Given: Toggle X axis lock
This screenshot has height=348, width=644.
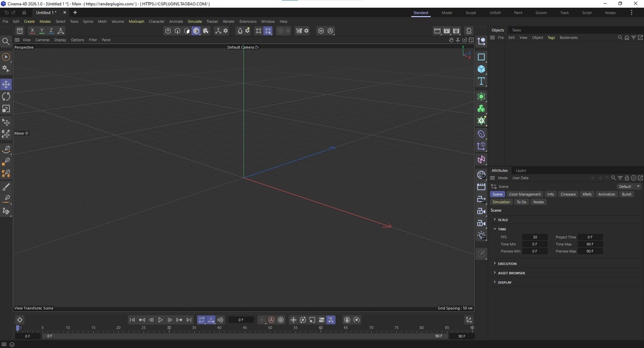Looking at the screenshot, I should (x=32, y=31).
